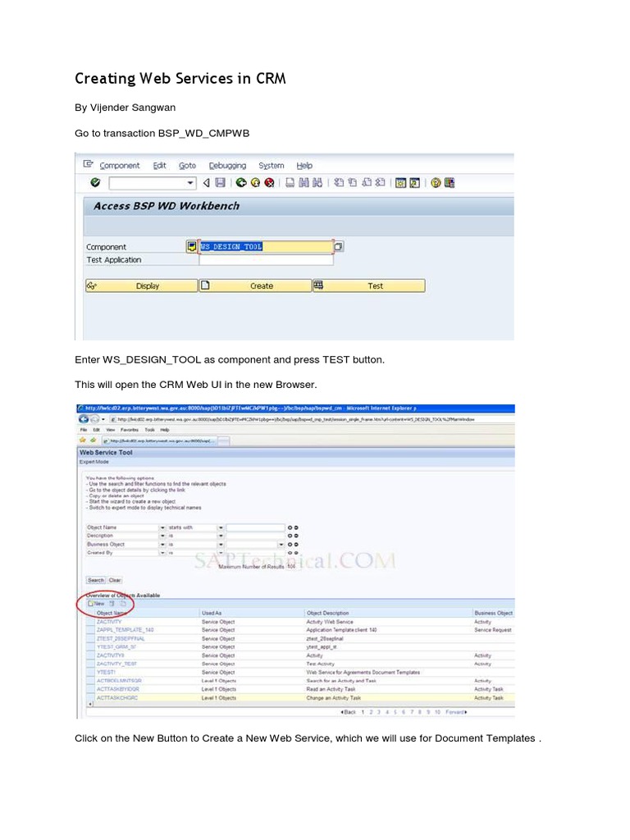The width and height of the screenshot is (630, 840).
Task: Click the New button in objects toolbar
Action: [x=97, y=604]
